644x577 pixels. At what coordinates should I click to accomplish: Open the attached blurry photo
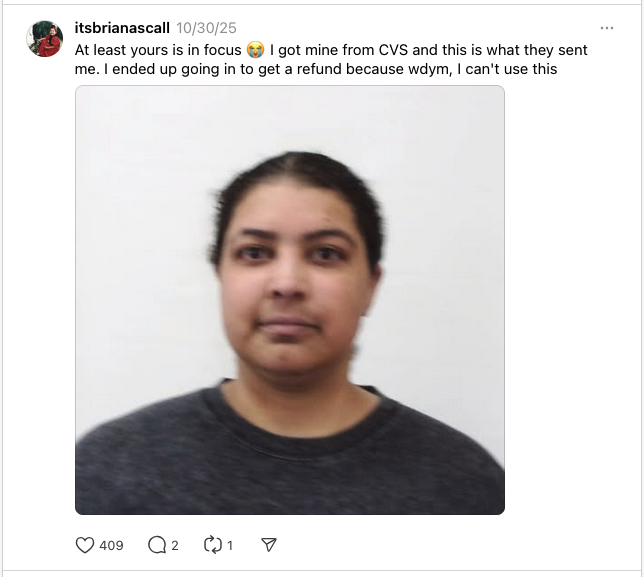(290, 300)
